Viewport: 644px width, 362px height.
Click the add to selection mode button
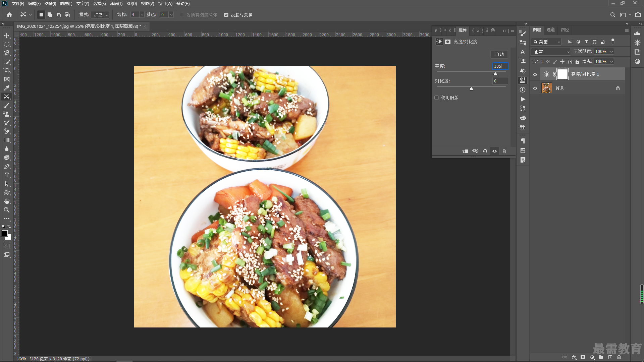pyautogui.click(x=50, y=15)
